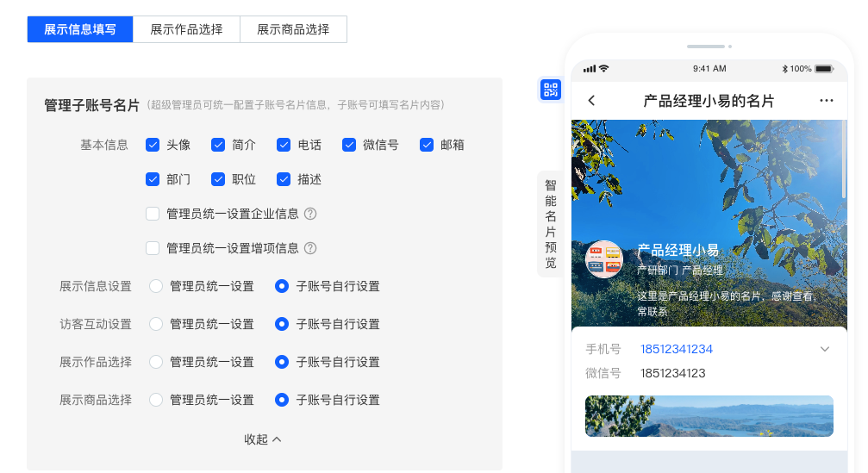Uncheck the 电话 checkbox

(x=284, y=145)
